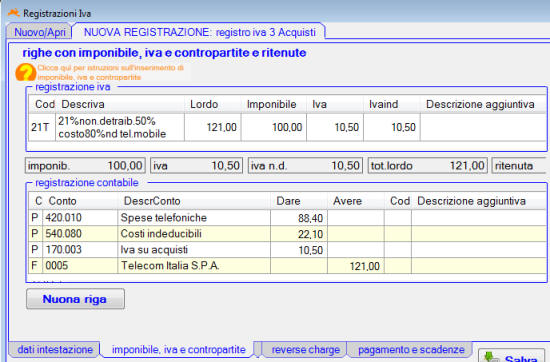The width and height of the screenshot is (550, 362).
Task: Open the dati intestazione bottom tab
Action: tap(55, 349)
